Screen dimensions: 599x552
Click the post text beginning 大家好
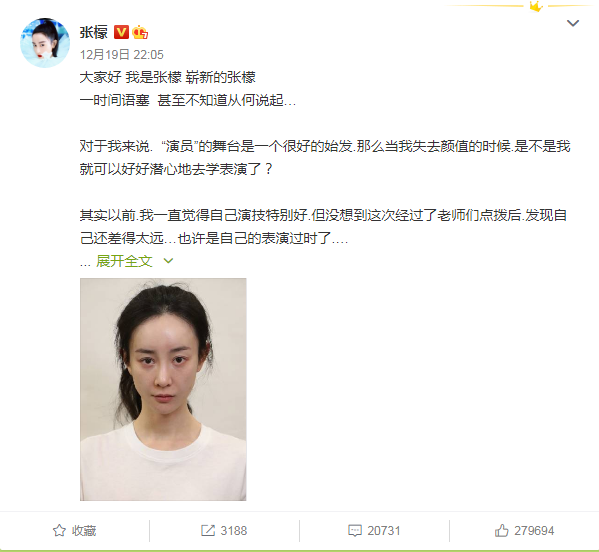click(x=167, y=78)
